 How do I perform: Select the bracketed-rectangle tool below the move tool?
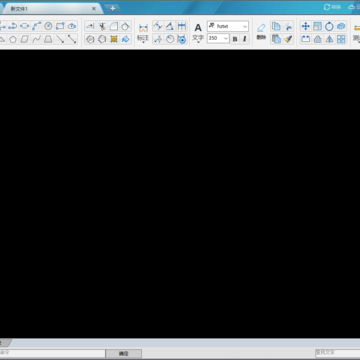click(305, 39)
